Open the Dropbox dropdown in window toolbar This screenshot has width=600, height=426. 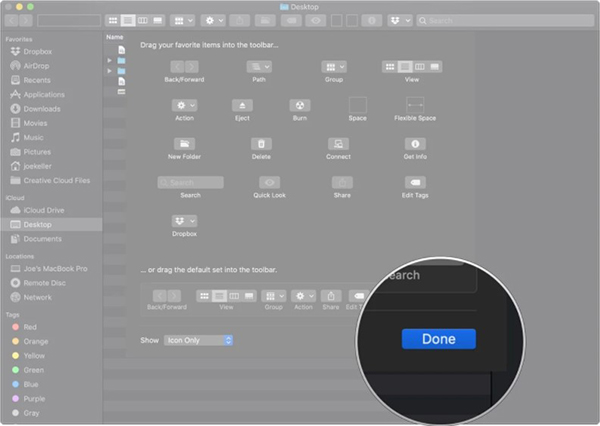click(400, 20)
